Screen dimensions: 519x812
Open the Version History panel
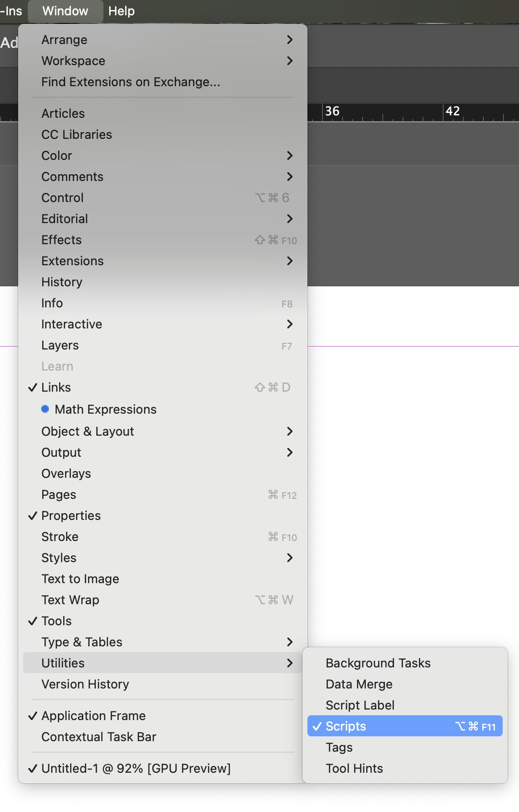point(85,684)
